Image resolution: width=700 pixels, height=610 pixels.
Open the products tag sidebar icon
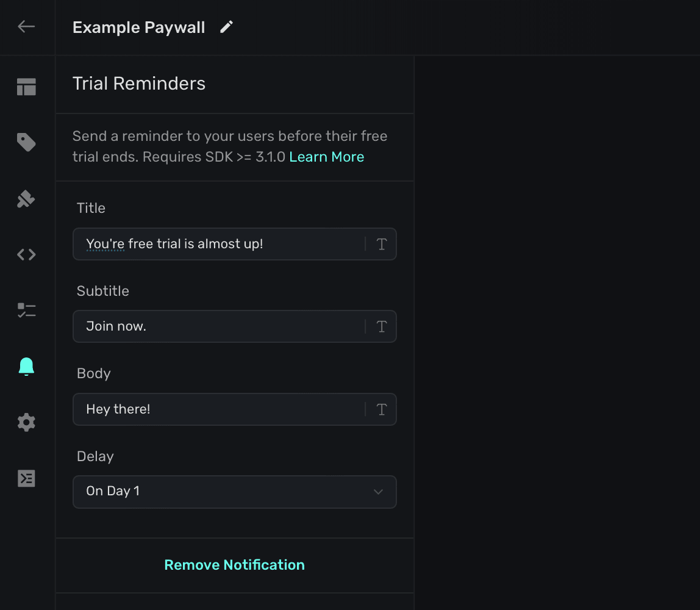coord(26,143)
